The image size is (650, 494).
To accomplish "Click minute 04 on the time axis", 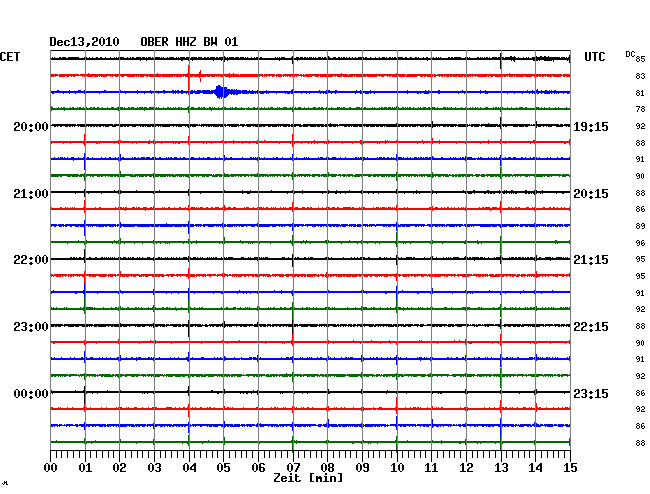I will coord(189,467).
